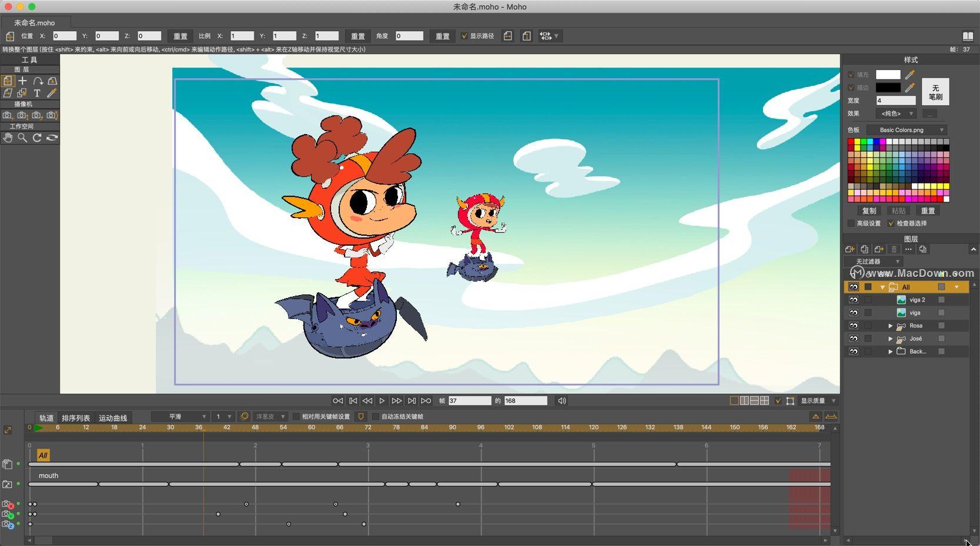Click the 重置 button next to position Z
This screenshot has height=546, width=980.
(180, 36)
